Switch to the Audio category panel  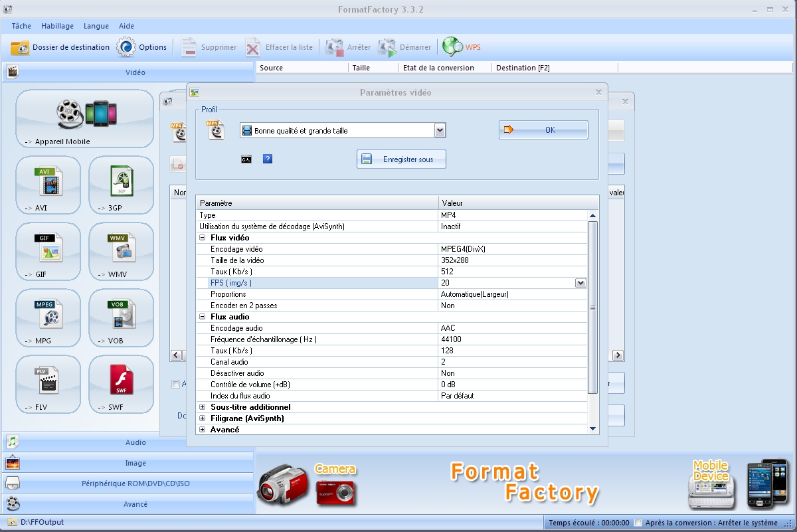click(x=128, y=442)
